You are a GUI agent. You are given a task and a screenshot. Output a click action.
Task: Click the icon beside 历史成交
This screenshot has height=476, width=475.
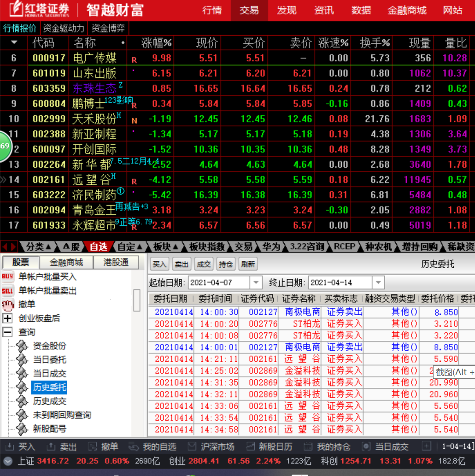[x=22, y=401]
